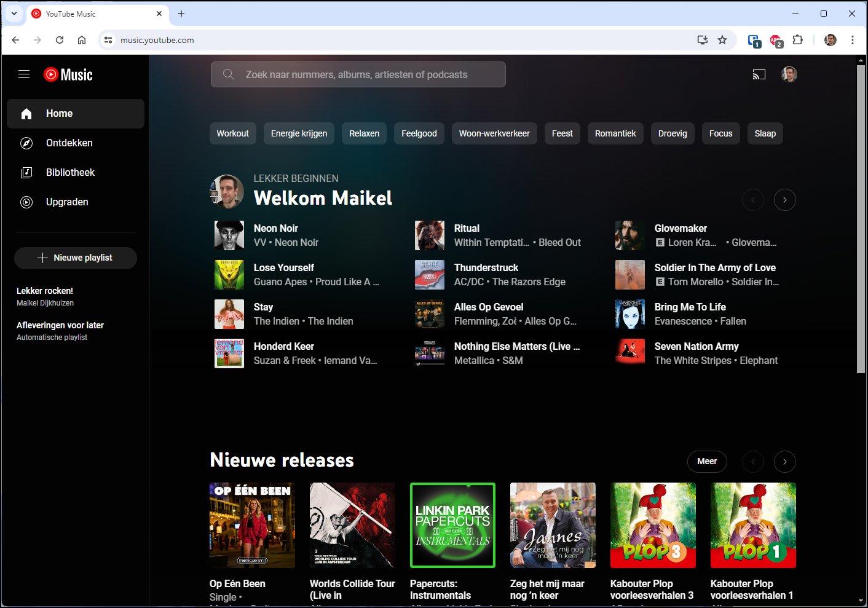868x608 pixels.
Task: Show next Nieuwe releases items
Action: coord(785,462)
